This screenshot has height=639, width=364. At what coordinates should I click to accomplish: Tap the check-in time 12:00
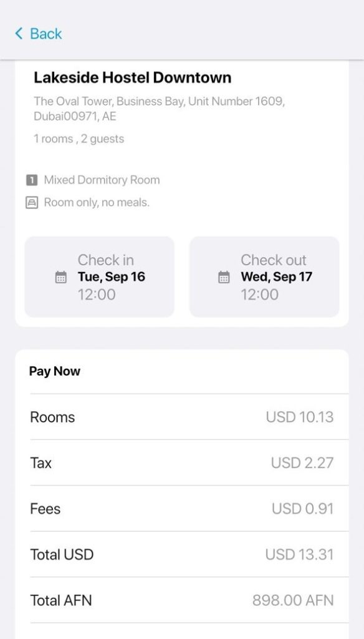pos(97,295)
